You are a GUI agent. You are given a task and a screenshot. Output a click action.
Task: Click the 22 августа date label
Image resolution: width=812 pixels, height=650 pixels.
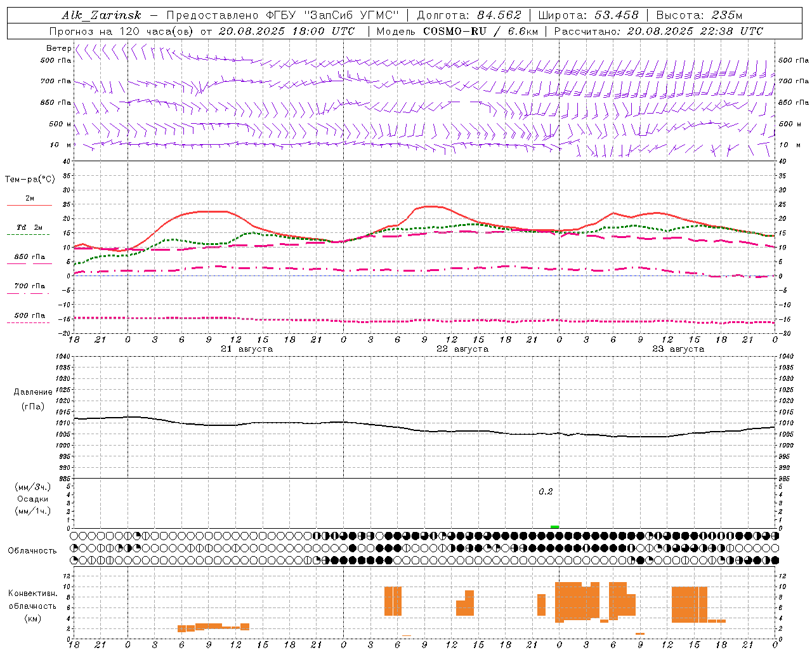pyautogui.click(x=462, y=349)
